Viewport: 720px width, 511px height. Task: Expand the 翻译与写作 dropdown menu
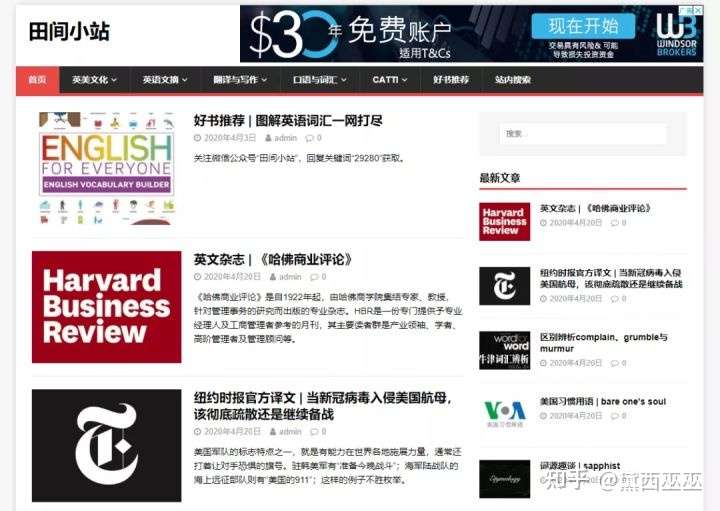[x=240, y=80]
